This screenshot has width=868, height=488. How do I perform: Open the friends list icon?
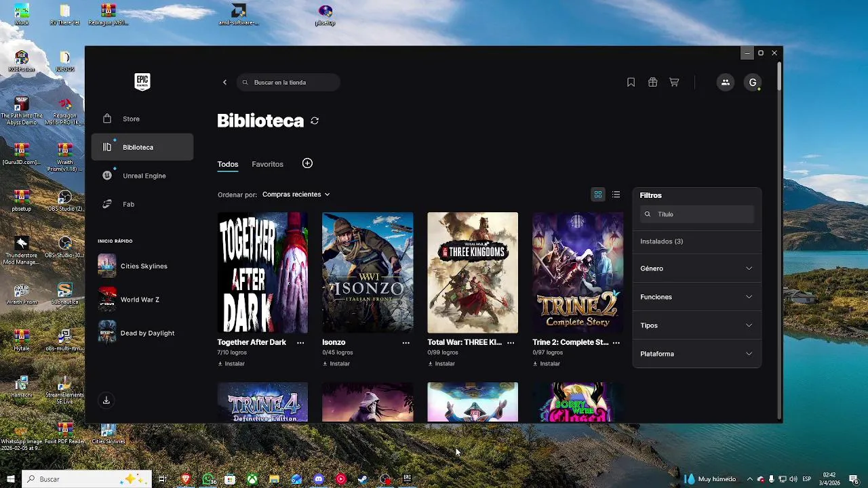click(x=725, y=82)
